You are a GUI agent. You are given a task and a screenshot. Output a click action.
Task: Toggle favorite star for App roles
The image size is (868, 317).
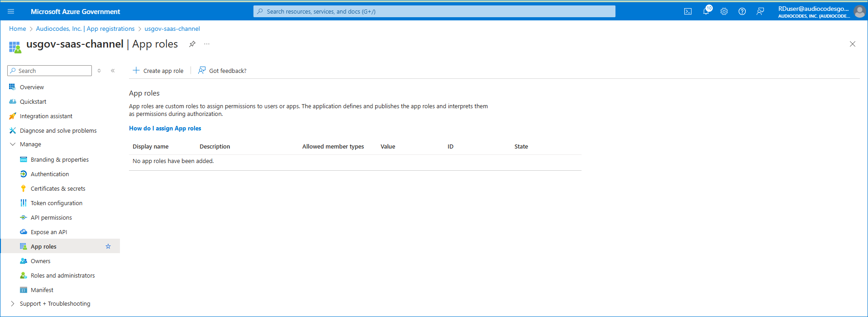point(108,246)
